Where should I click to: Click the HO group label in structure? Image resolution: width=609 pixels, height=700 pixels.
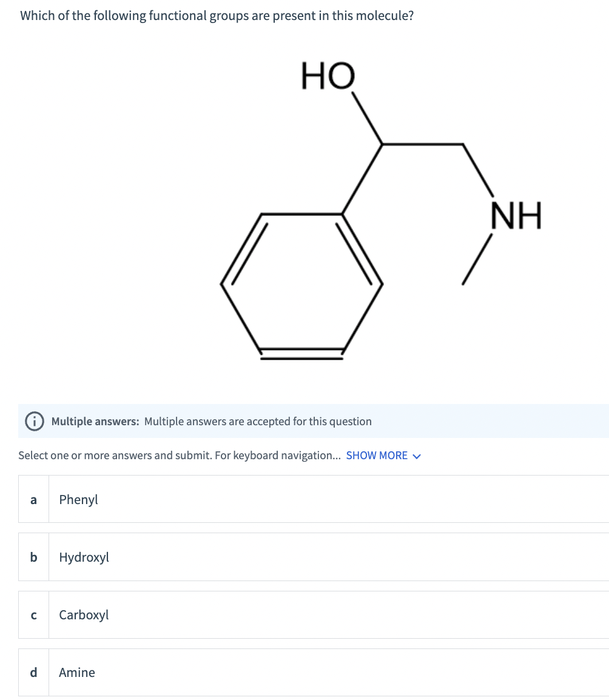(328, 76)
